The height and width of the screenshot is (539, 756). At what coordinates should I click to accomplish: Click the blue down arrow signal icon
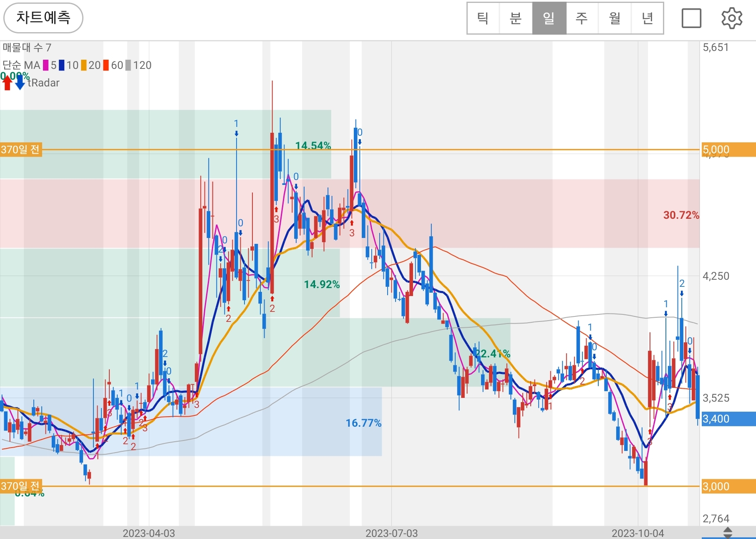pyautogui.click(x=20, y=83)
